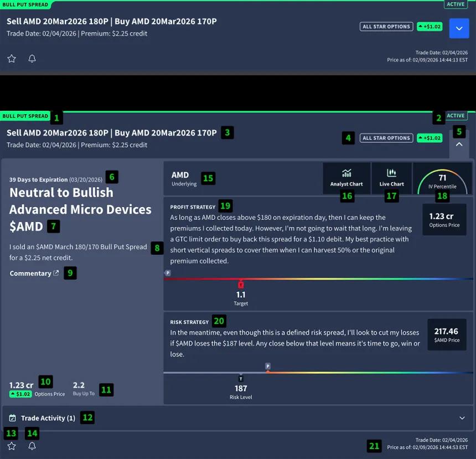Click the AMD Underlying label
The image size is (476, 459).
184,178
